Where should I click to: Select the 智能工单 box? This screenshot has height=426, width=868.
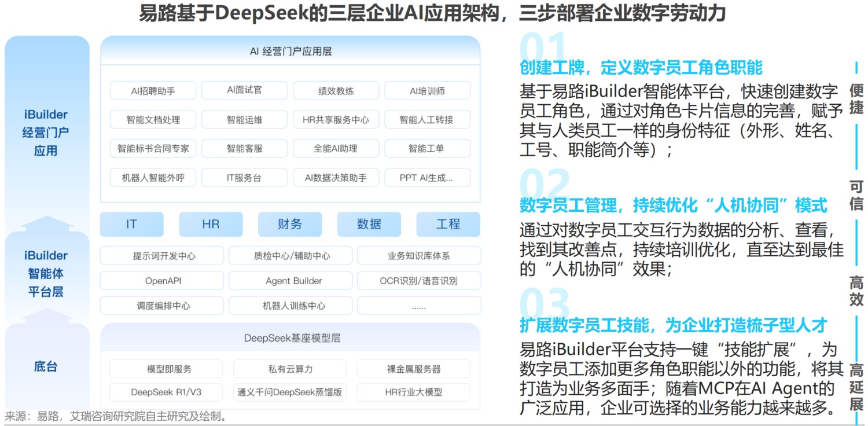[x=427, y=148]
